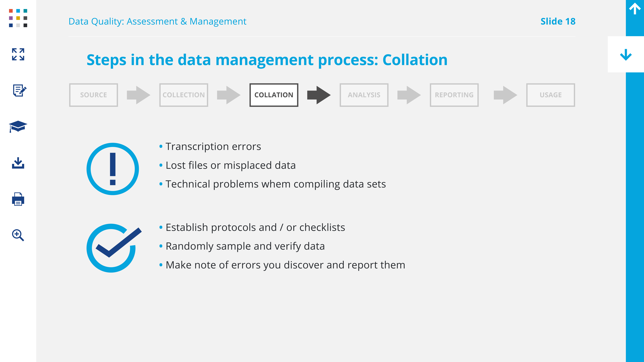The width and height of the screenshot is (644, 362).
Task: Go to next slide with down arrow
Action: click(x=626, y=54)
